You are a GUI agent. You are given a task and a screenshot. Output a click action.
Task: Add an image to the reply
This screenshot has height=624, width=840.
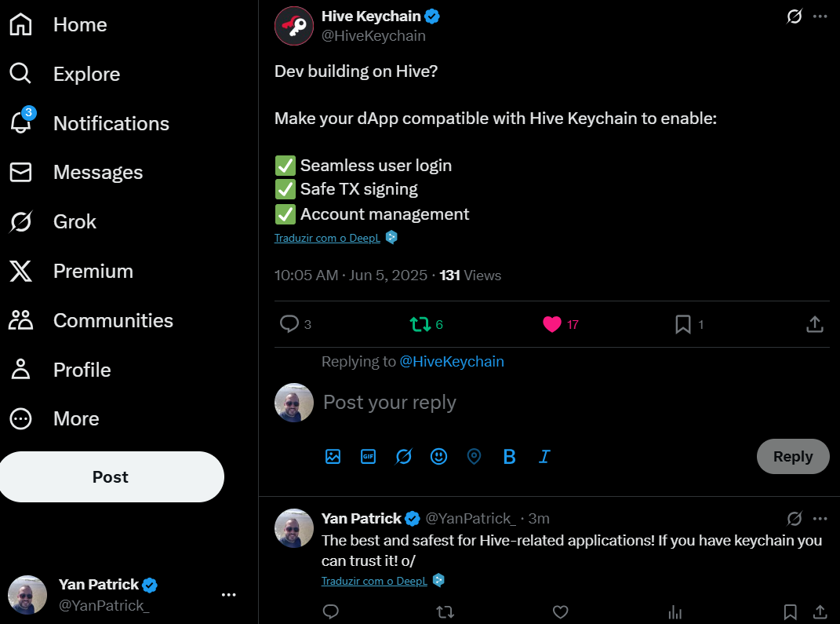tap(333, 456)
